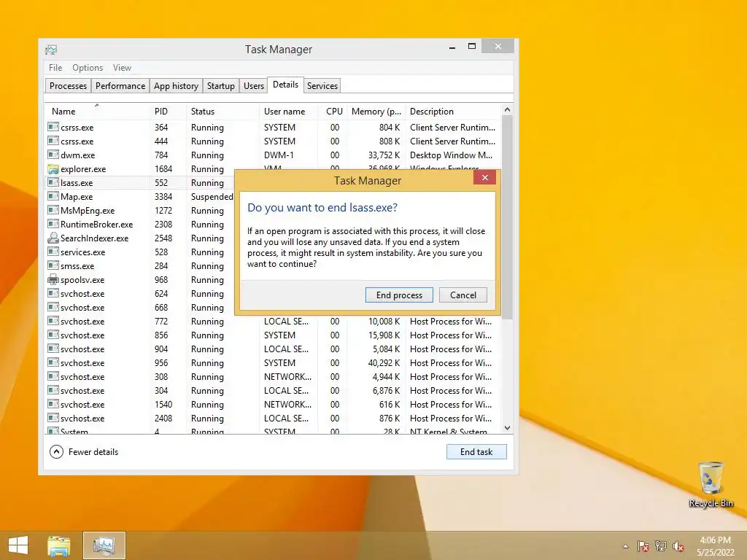Open the View menu
747x560 pixels.
(122, 68)
